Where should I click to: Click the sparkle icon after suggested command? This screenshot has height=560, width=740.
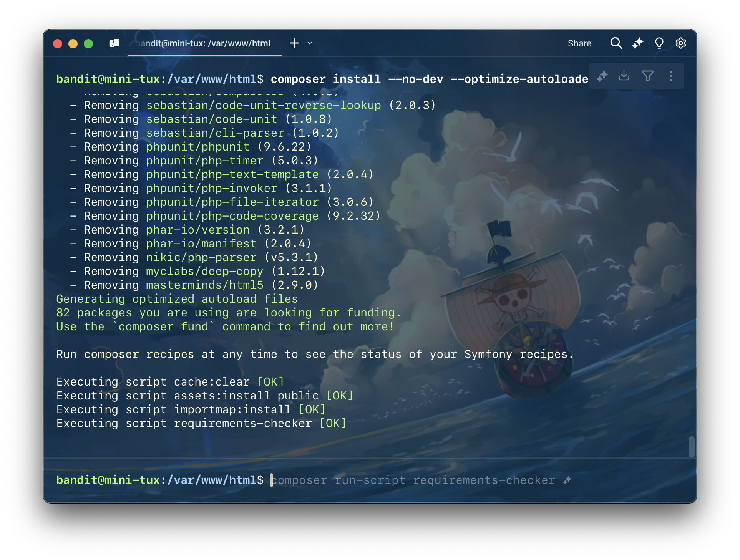567,480
